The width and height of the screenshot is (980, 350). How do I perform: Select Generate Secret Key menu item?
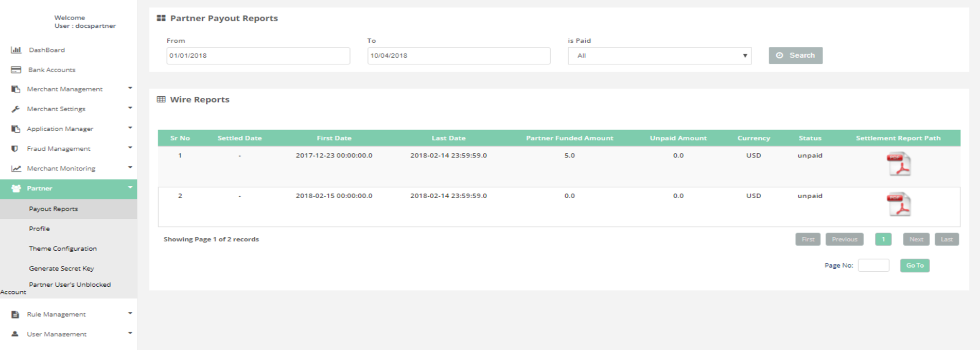(61, 268)
